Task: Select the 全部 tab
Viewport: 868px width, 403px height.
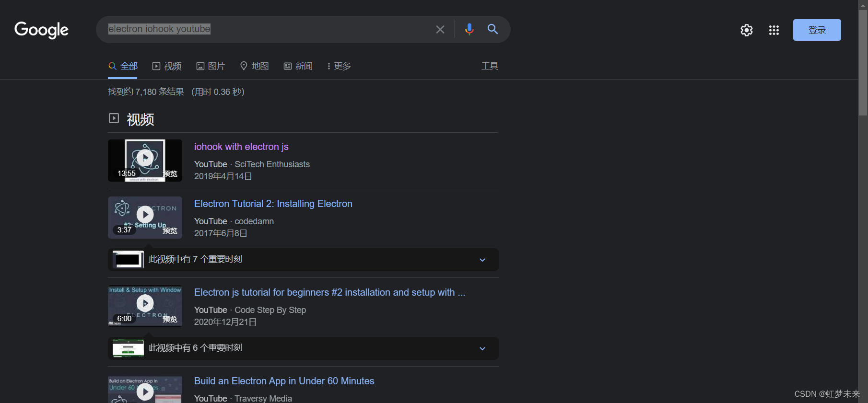Action: (123, 66)
